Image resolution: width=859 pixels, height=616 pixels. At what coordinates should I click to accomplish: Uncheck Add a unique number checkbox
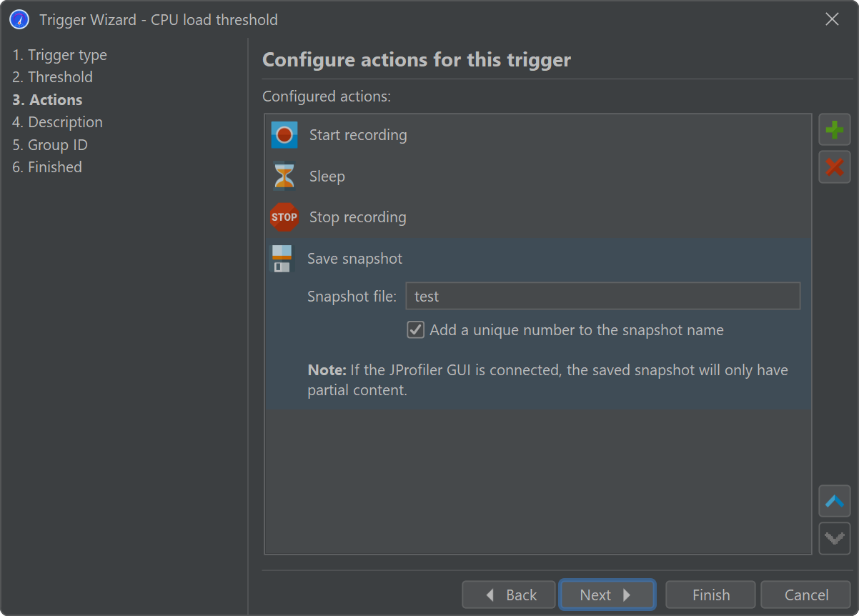(x=415, y=330)
